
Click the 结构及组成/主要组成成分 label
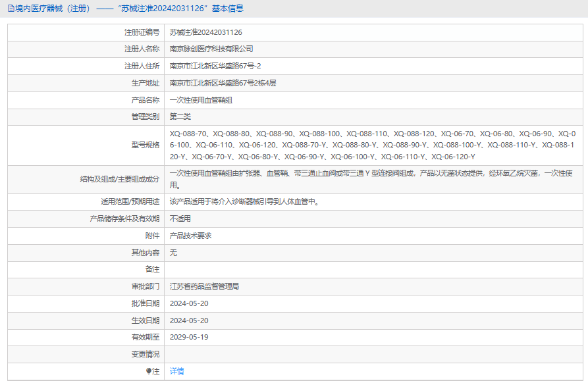click(120, 179)
